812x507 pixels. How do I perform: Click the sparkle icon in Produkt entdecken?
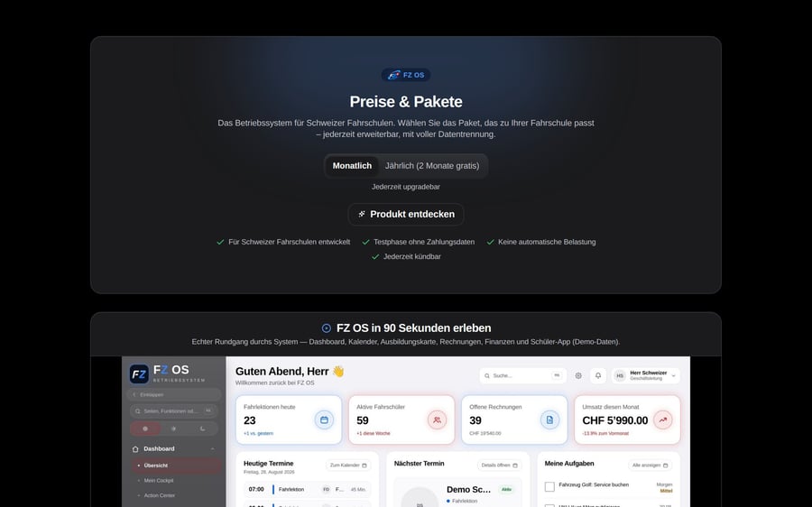362,214
